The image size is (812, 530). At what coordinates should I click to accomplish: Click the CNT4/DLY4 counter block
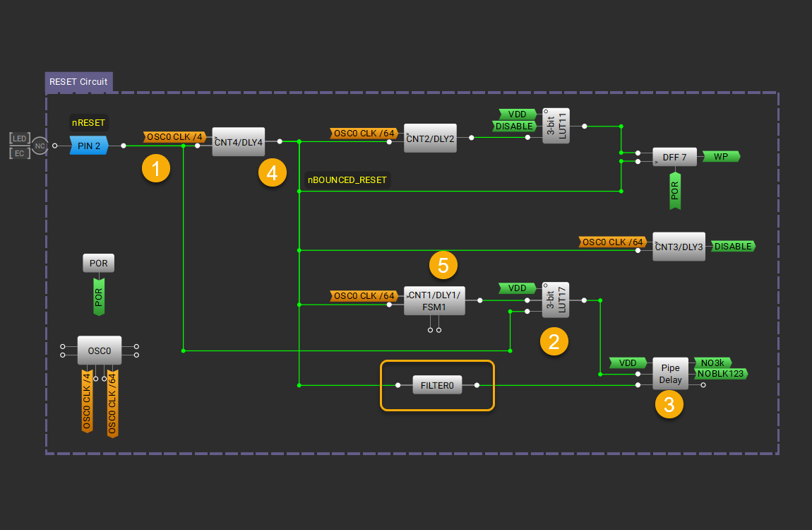click(238, 142)
